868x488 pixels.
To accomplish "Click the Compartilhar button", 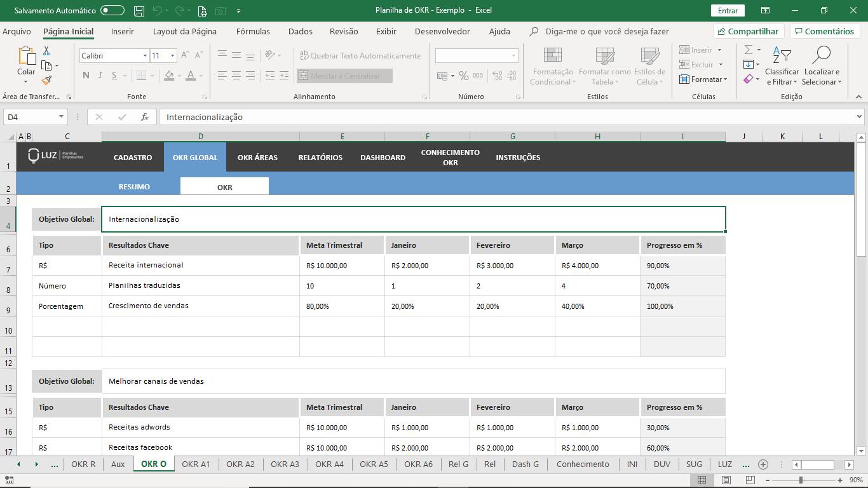I will tap(749, 31).
